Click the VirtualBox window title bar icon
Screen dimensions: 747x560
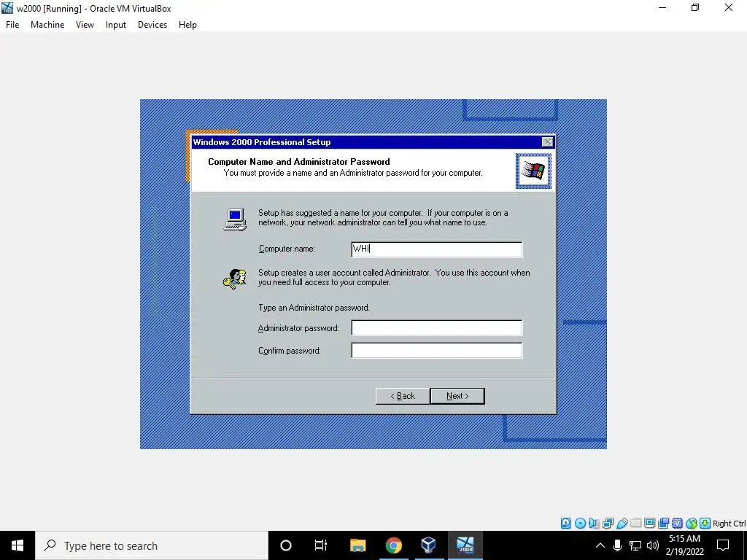7,7
